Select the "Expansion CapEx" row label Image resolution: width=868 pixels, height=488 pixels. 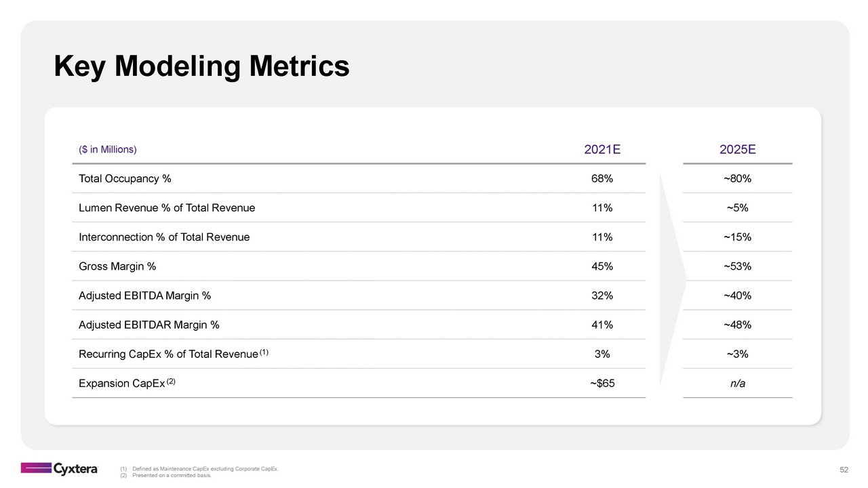point(122,384)
